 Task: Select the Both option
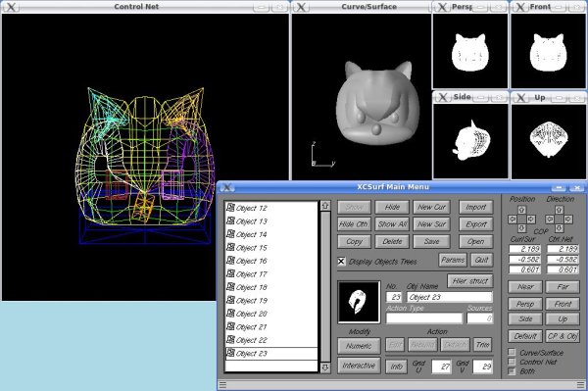pos(512,371)
